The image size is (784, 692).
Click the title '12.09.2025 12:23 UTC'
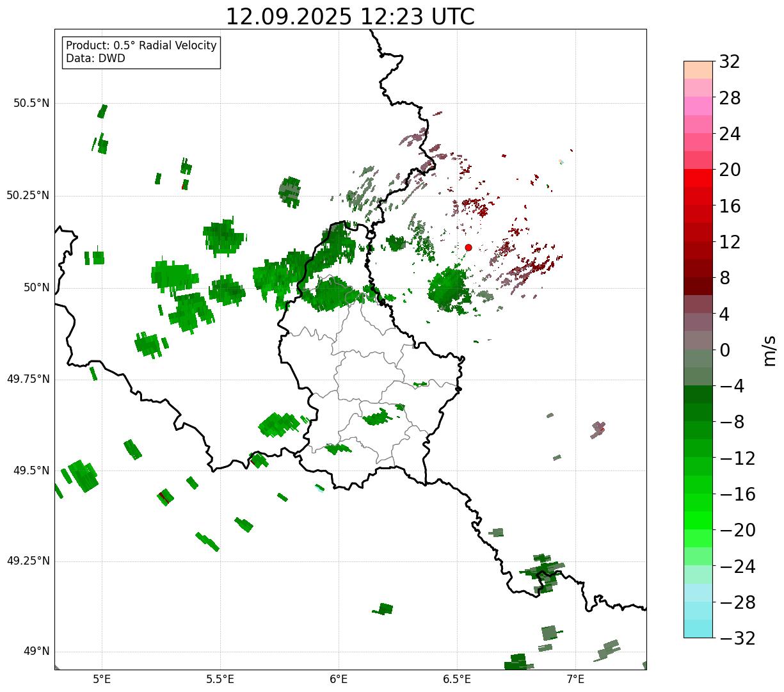350,17
